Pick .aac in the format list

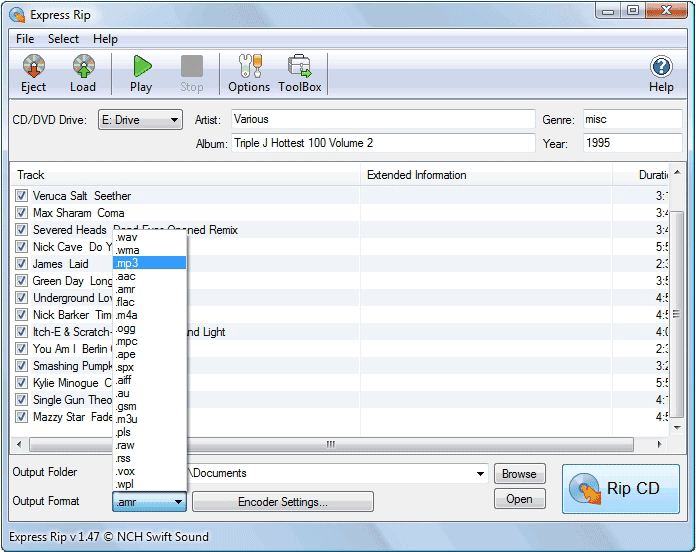point(150,276)
